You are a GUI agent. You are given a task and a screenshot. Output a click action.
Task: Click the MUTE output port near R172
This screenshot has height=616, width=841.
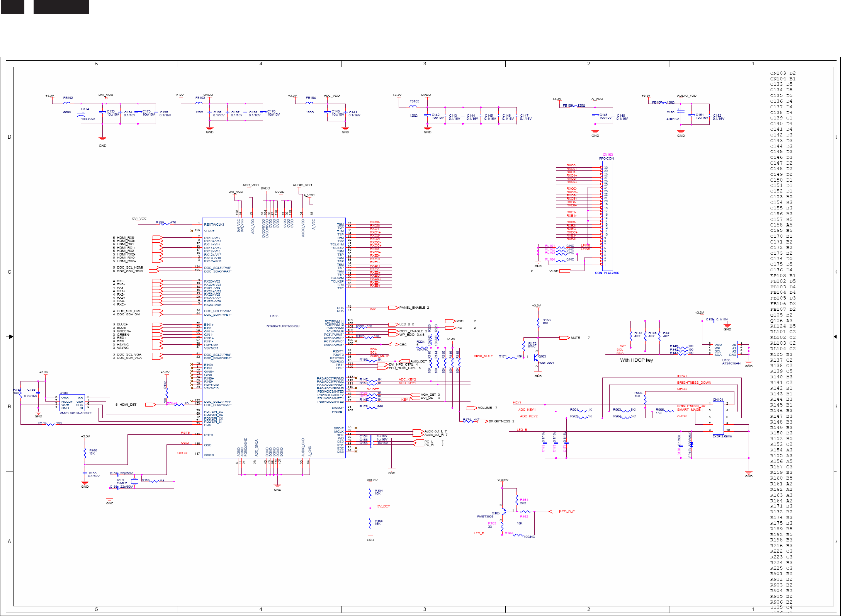click(564, 338)
